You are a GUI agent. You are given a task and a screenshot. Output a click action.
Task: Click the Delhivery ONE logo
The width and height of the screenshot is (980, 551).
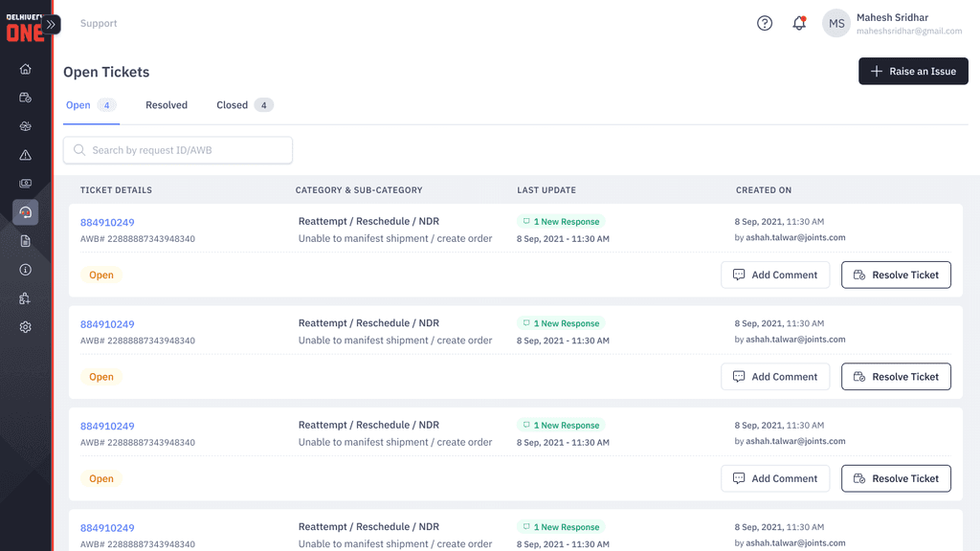coord(24,28)
